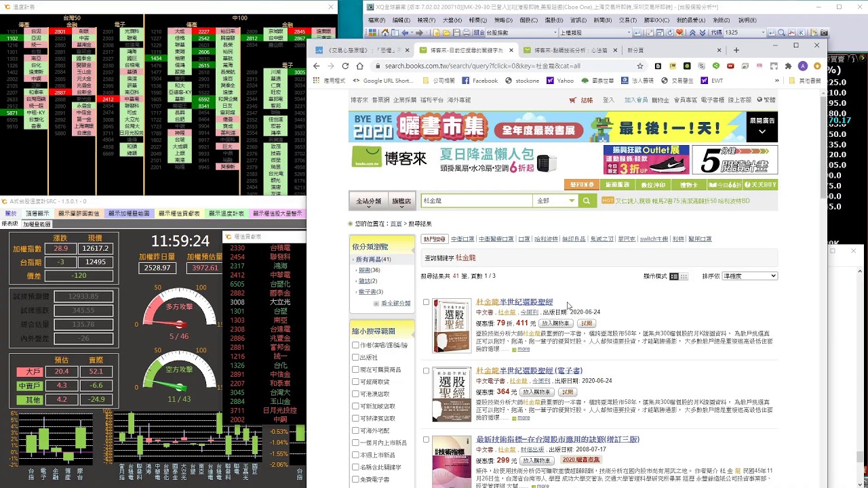Enable the 可超商取貨 filter checkbox
This screenshot has width=868, height=488.
pyautogui.click(x=355, y=382)
